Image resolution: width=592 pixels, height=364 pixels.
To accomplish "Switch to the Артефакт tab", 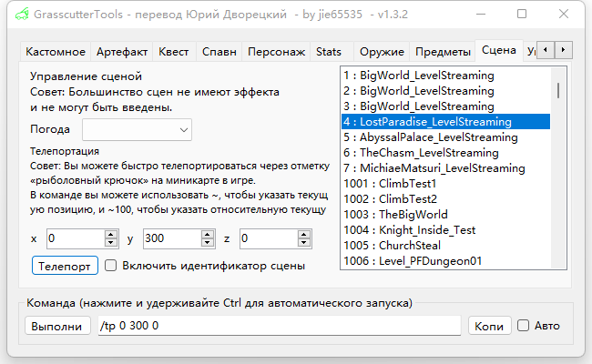I will (x=122, y=52).
